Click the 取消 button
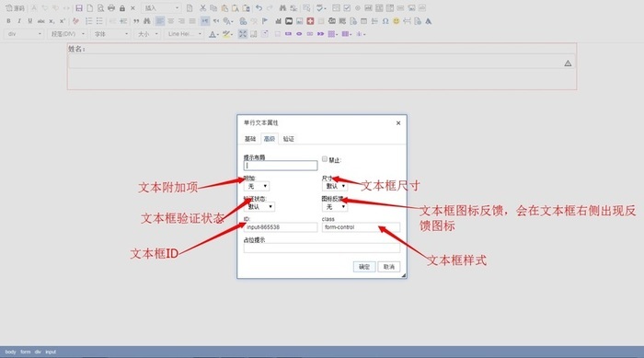 click(389, 267)
